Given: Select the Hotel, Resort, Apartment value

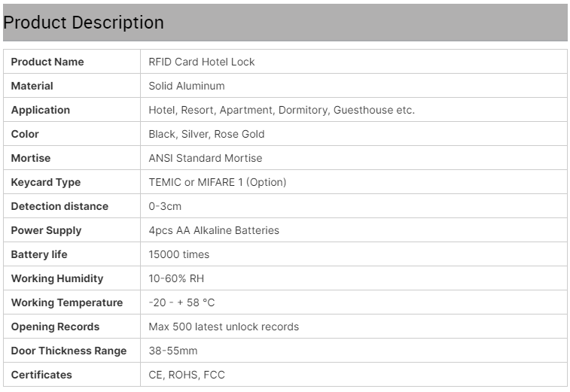Looking at the screenshot, I should click(x=282, y=110).
